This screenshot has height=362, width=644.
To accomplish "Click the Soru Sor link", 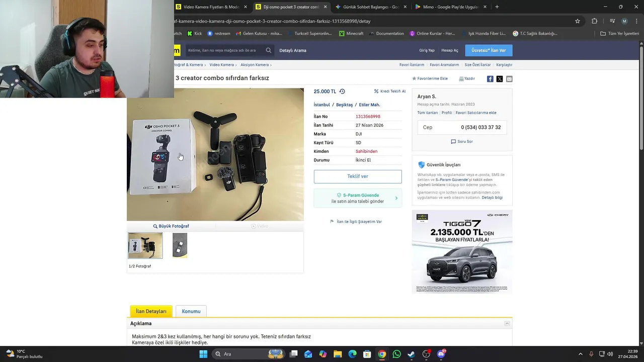I will coord(462,142).
